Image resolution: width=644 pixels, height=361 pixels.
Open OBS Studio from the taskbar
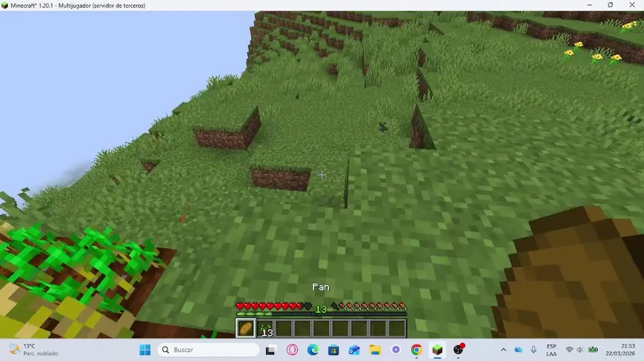pos(458,350)
